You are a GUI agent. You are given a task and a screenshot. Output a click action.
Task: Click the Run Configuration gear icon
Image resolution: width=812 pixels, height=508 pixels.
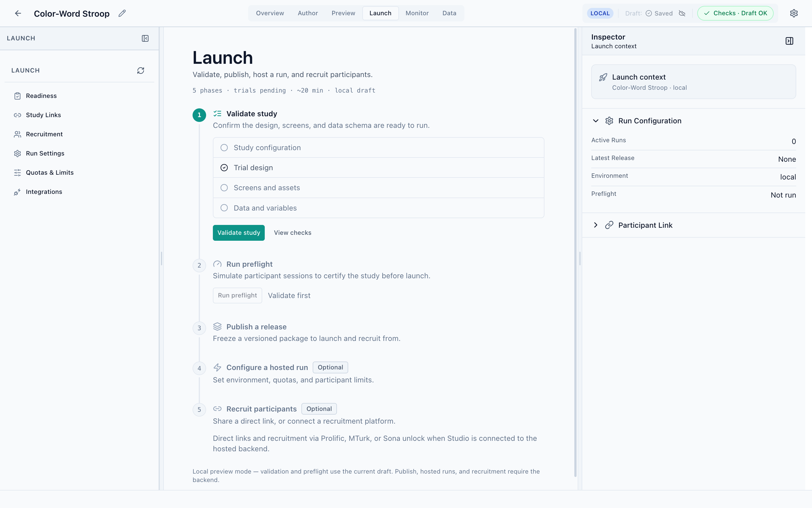(609, 121)
